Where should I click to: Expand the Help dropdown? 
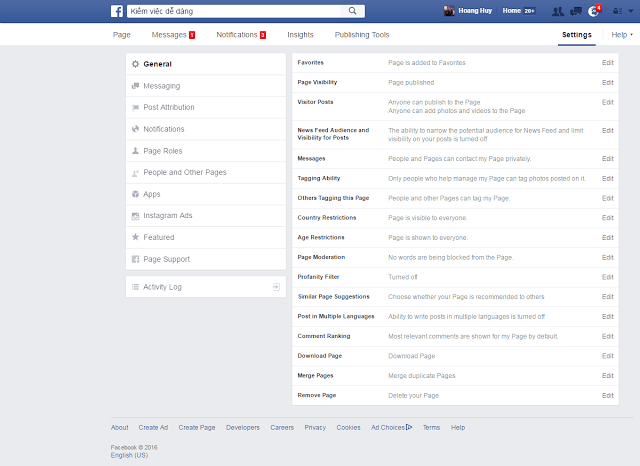point(622,35)
